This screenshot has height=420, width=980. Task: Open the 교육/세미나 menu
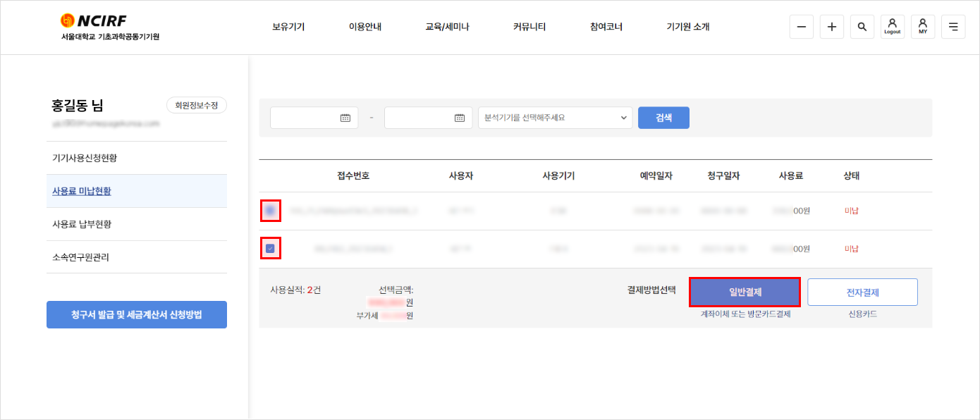pos(447,27)
